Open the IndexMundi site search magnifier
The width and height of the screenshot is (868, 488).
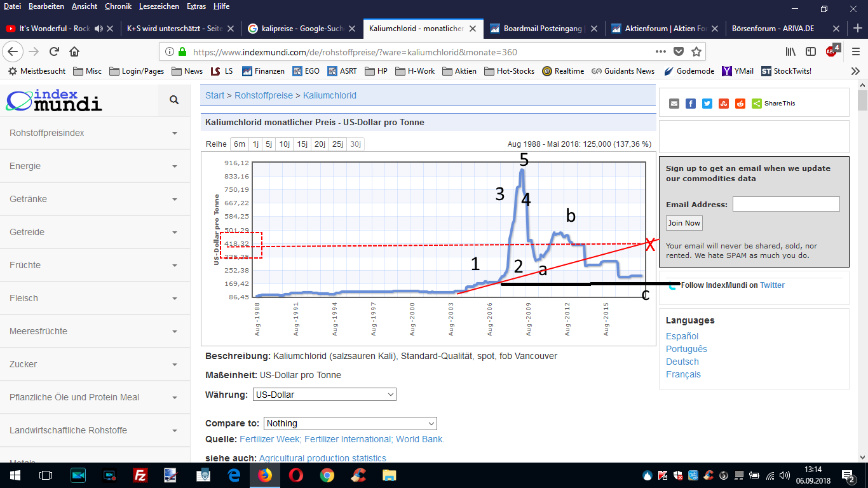point(174,100)
